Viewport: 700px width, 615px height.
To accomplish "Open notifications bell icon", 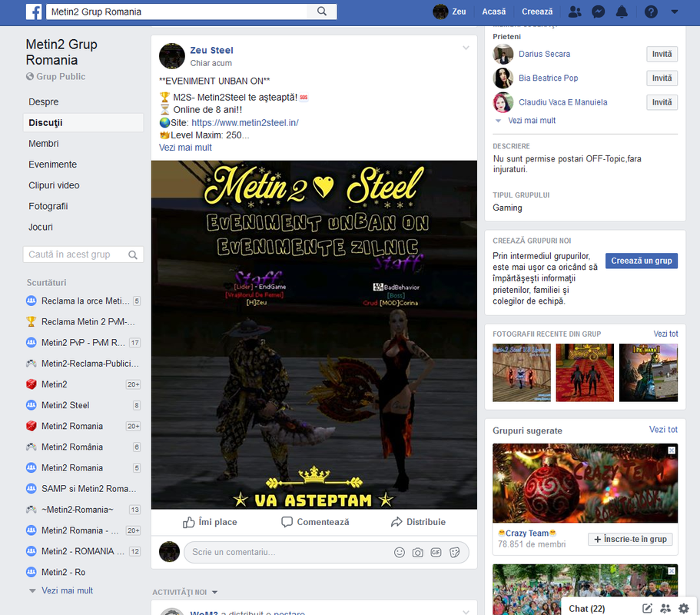I will pos(622,12).
